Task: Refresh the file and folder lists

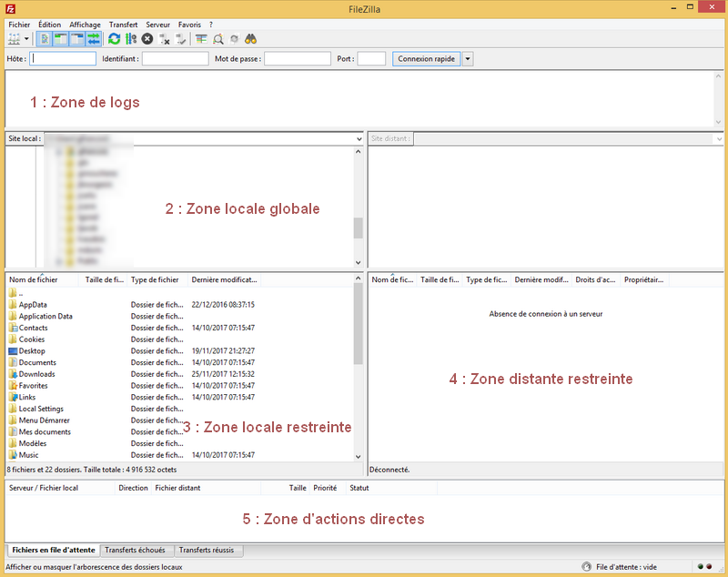Action: pyautogui.click(x=113, y=38)
